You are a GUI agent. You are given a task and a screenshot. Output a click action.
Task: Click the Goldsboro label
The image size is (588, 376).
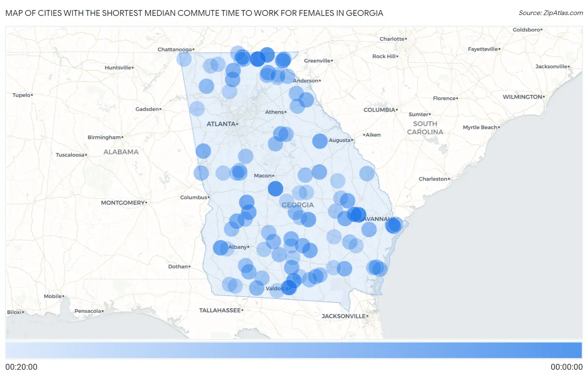coord(527,30)
